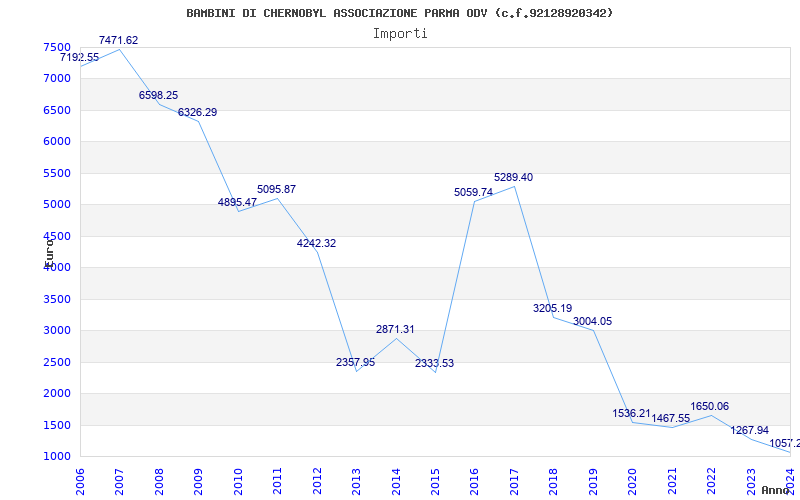The width and height of the screenshot is (800, 500).
Task: Select the 5095.87 data label
Action: tap(277, 189)
